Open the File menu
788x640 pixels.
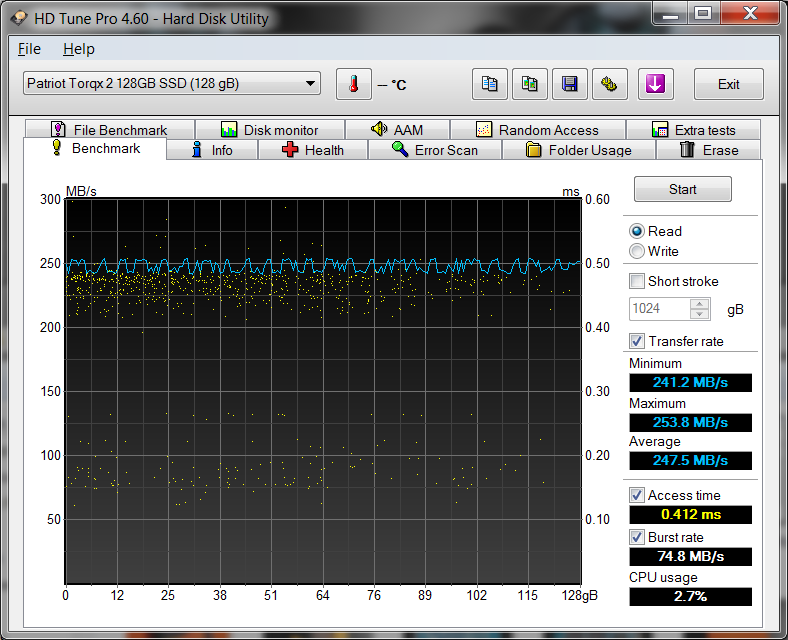29,49
